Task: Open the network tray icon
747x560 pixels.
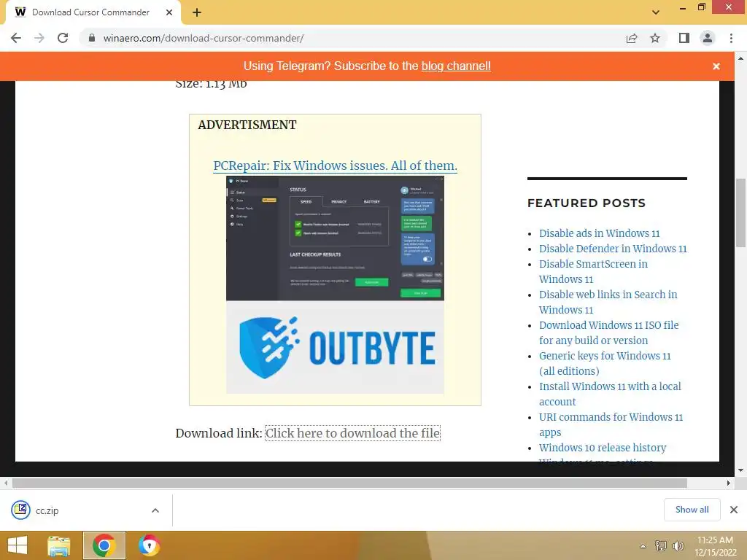Action: tap(661, 546)
